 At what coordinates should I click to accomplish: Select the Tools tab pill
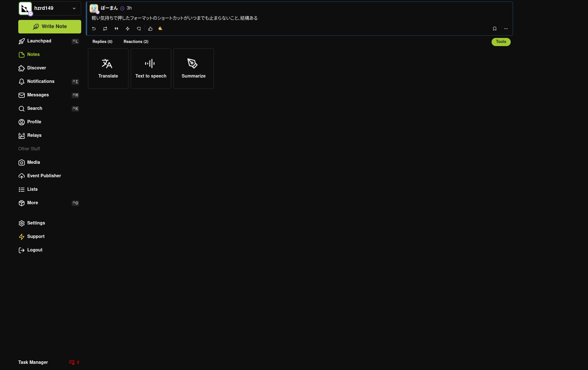pos(501,42)
